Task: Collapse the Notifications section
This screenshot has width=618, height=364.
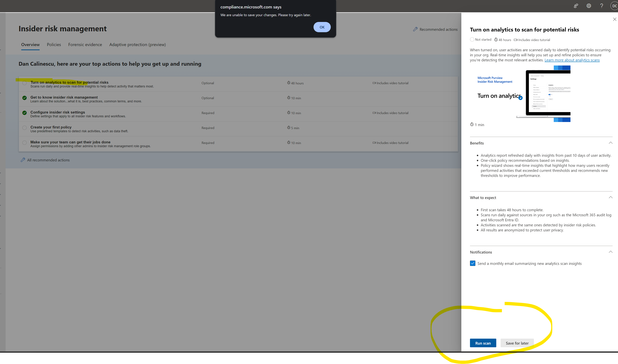Action: pyautogui.click(x=610, y=252)
